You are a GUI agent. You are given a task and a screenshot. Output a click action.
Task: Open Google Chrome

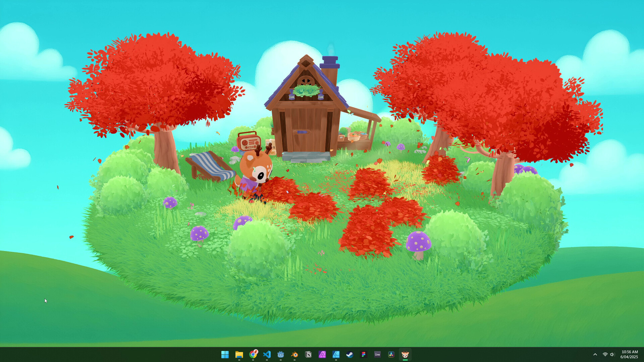(x=253, y=354)
